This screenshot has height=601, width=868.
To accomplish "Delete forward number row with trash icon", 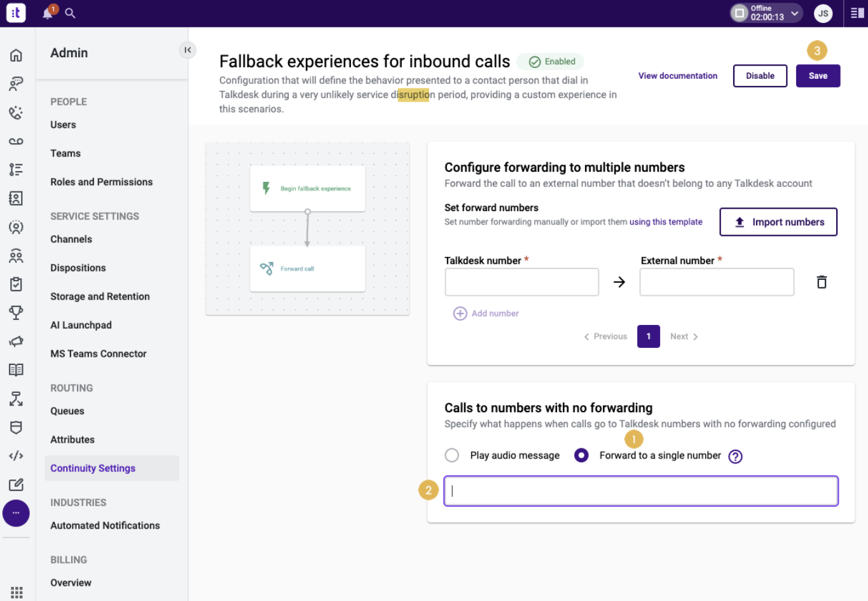I will click(x=822, y=282).
